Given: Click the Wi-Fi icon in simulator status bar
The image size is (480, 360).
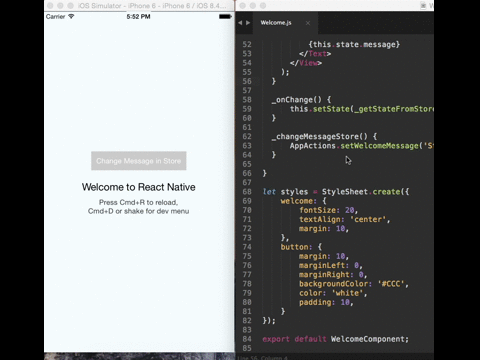Looking at the screenshot, I should (x=71, y=16).
